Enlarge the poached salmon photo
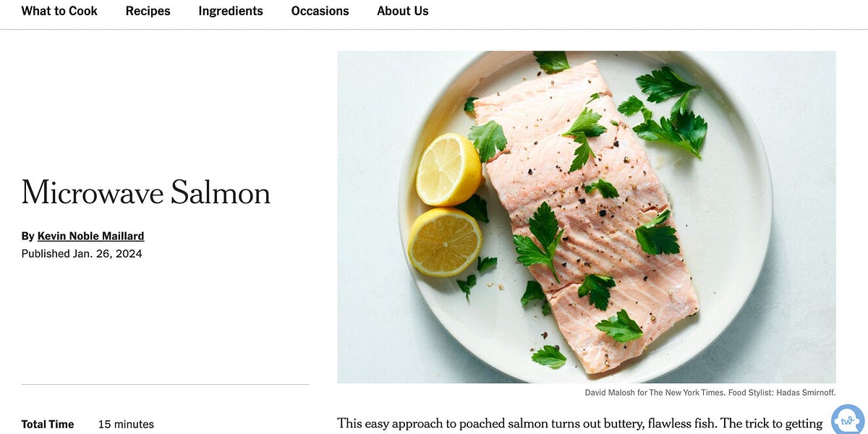Viewport: 868px width, 434px height. pos(586,216)
